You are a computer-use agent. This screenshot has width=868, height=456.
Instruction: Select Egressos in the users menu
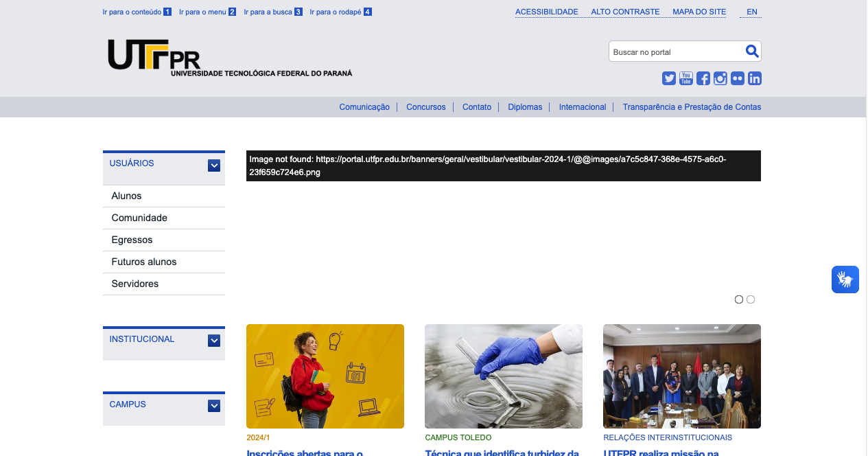(x=164, y=240)
